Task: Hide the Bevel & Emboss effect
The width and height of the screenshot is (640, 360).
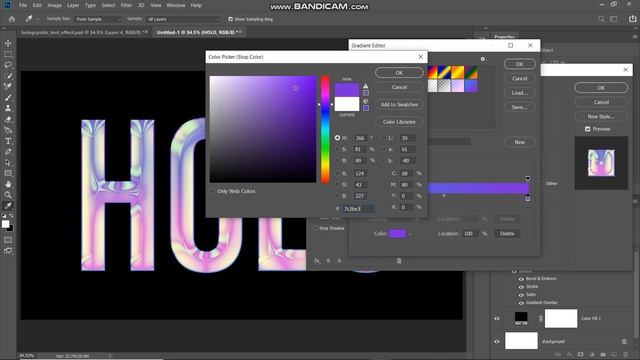Action: [521, 279]
